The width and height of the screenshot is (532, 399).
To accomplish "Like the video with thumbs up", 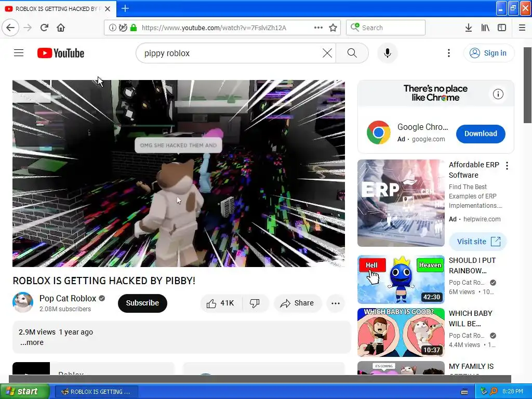I will tap(221, 303).
